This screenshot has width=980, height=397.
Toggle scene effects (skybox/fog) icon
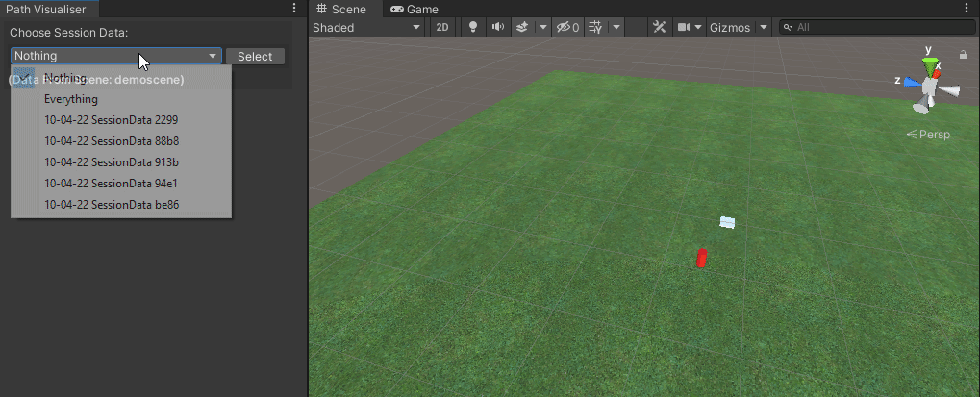pyautogui.click(x=523, y=28)
